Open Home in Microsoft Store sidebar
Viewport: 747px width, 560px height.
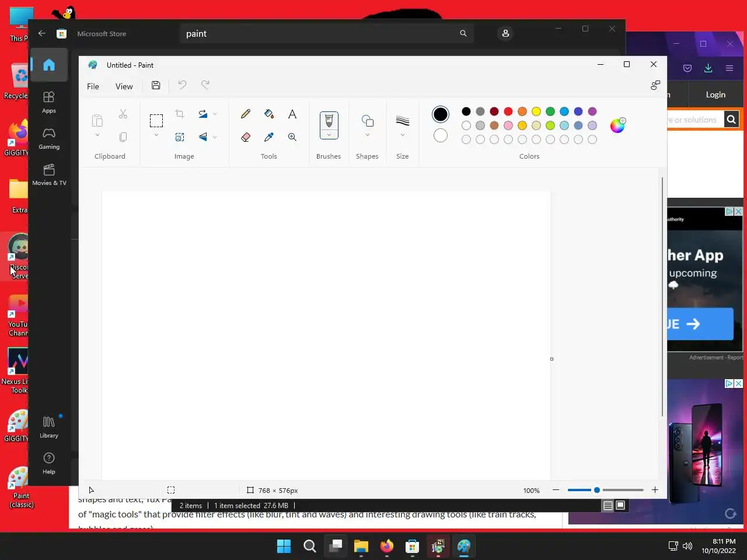49,65
